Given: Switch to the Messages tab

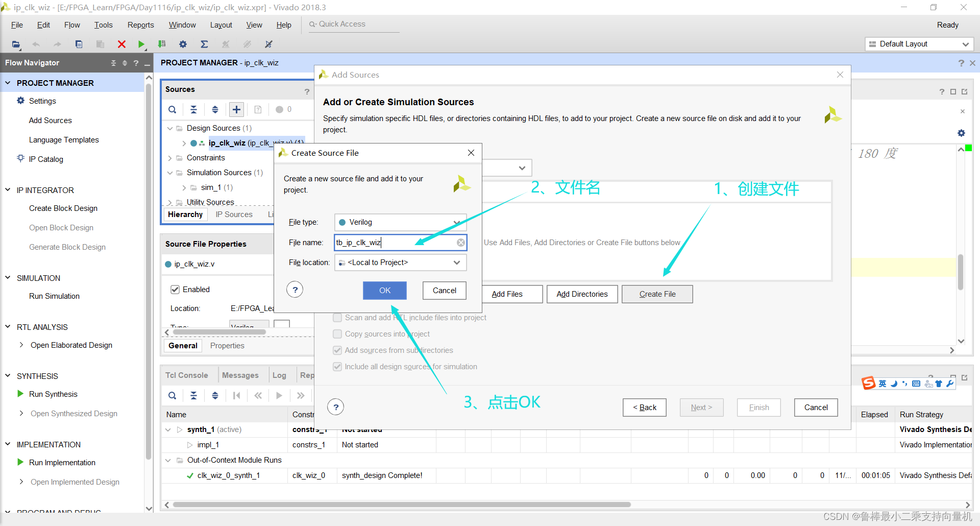Looking at the screenshot, I should point(240,375).
